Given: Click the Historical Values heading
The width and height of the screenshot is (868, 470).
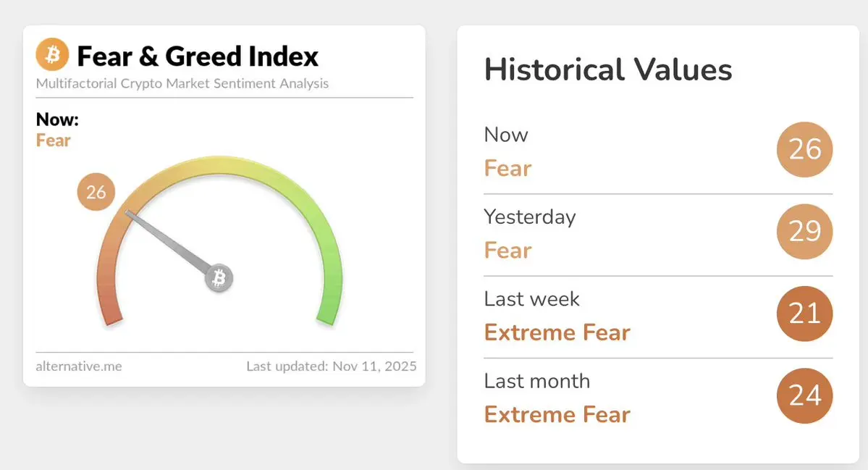Looking at the screenshot, I should click(608, 70).
